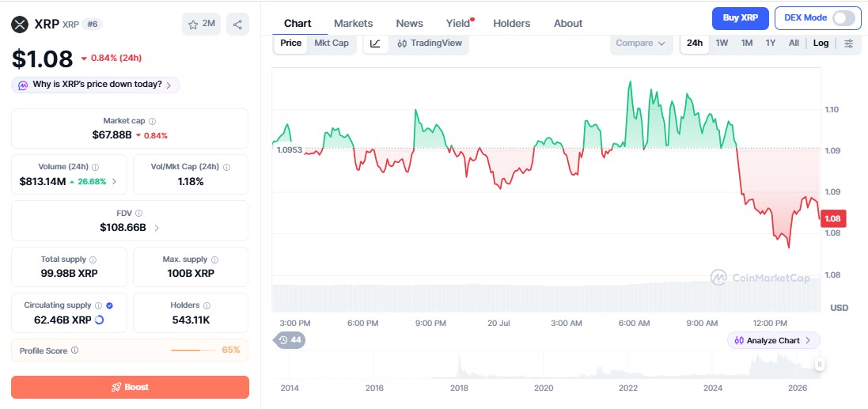Click the Vol/Mkt Cap (24h) info icon

point(226,167)
